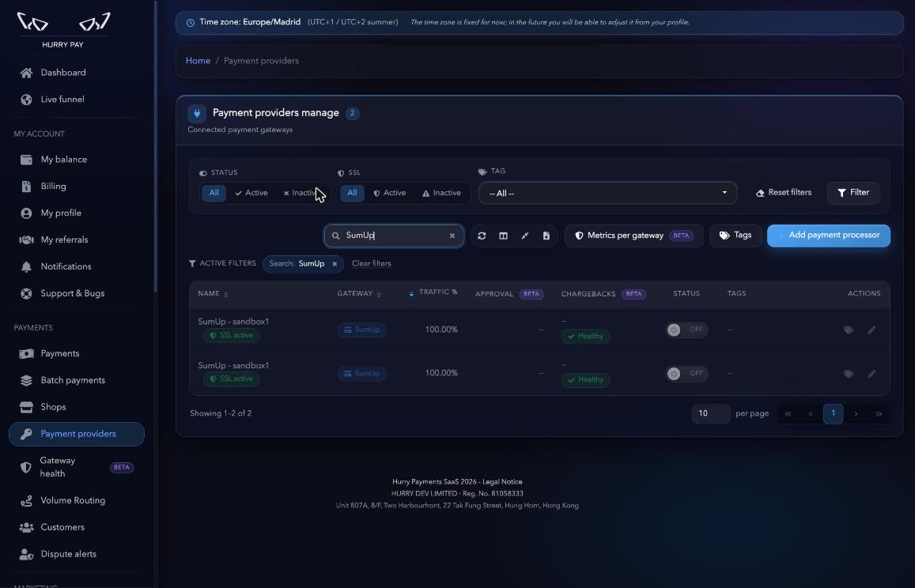Open My profile in the sidebar
This screenshot has height=588, width=915.
[77, 213]
